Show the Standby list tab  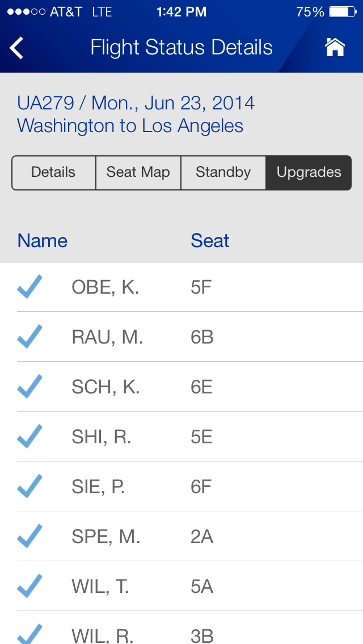coord(223,172)
